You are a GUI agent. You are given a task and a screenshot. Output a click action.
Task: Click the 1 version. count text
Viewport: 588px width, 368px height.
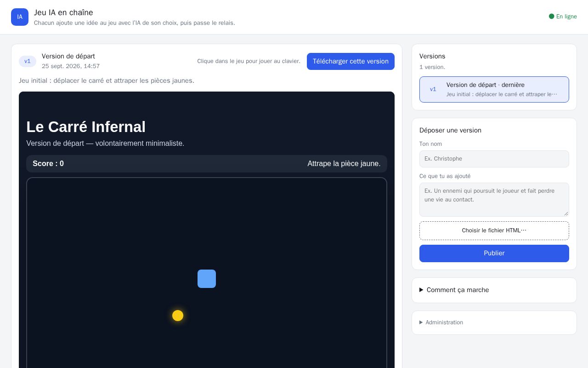(432, 67)
